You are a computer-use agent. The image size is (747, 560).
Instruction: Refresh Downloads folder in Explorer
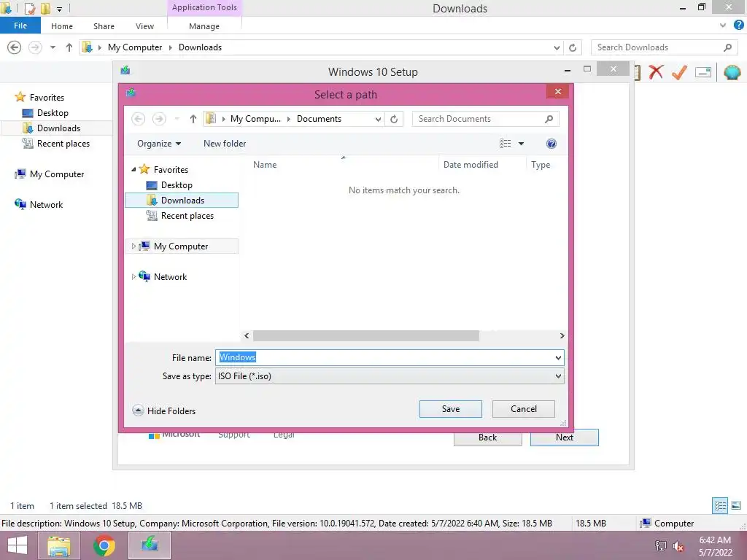pyautogui.click(x=573, y=47)
